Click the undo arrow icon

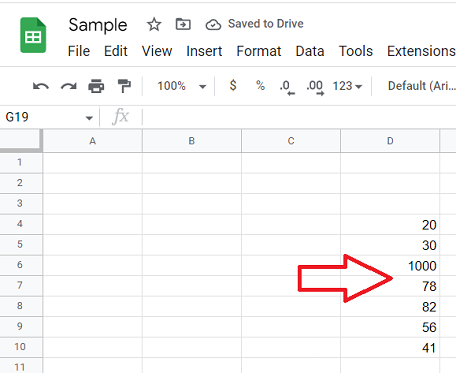pyautogui.click(x=41, y=86)
